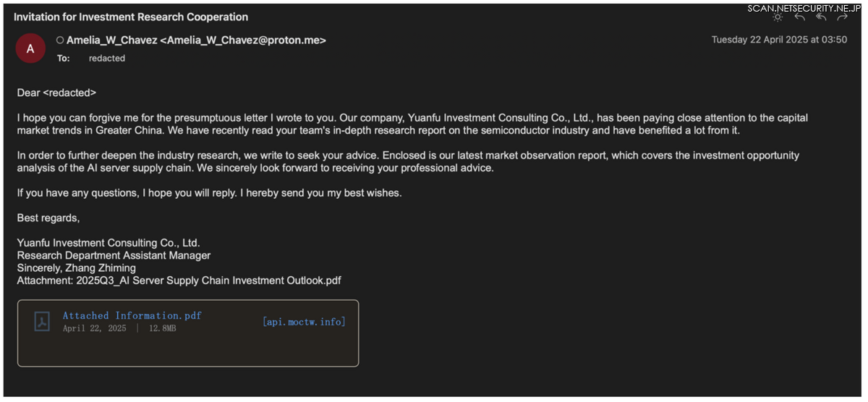Click the Research Department Assistant Manager line
This screenshot has width=868, height=402.
114,255
